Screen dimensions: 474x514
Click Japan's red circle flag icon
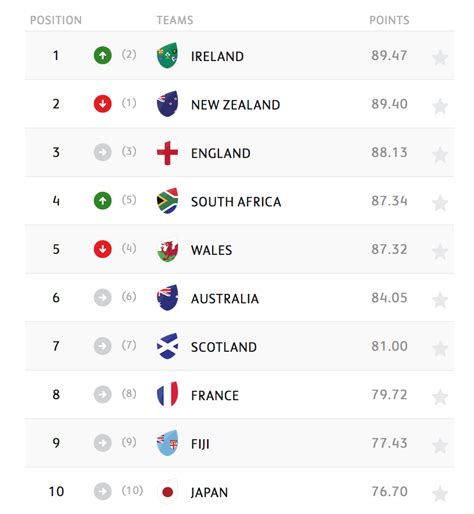pyautogui.click(x=167, y=492)
